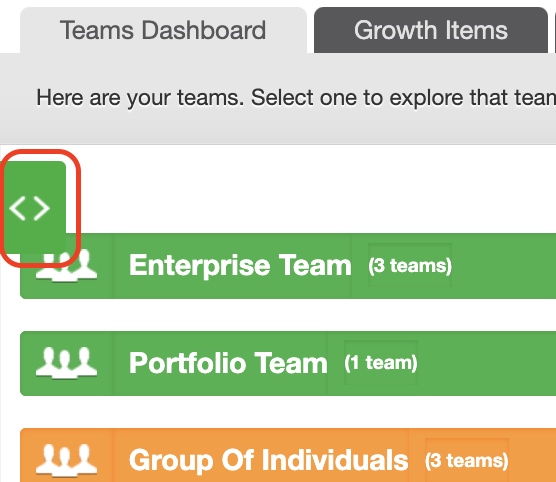The width and height of the screenshot is (556, 482).
Task: Click the right angle bracket on green toggle
Action: pyautogui.click(x=41, y=209)
